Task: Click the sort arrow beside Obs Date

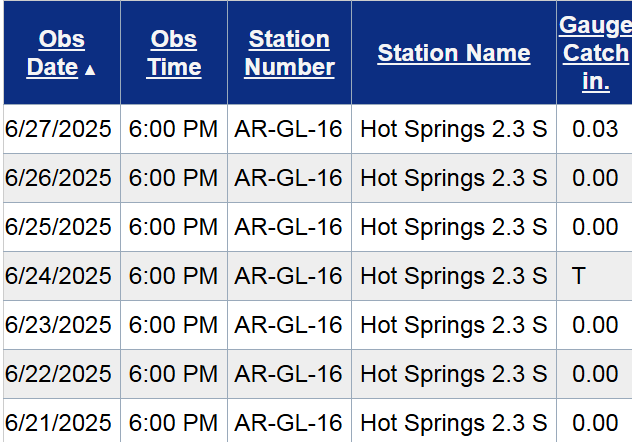Action: pos(91,70)
